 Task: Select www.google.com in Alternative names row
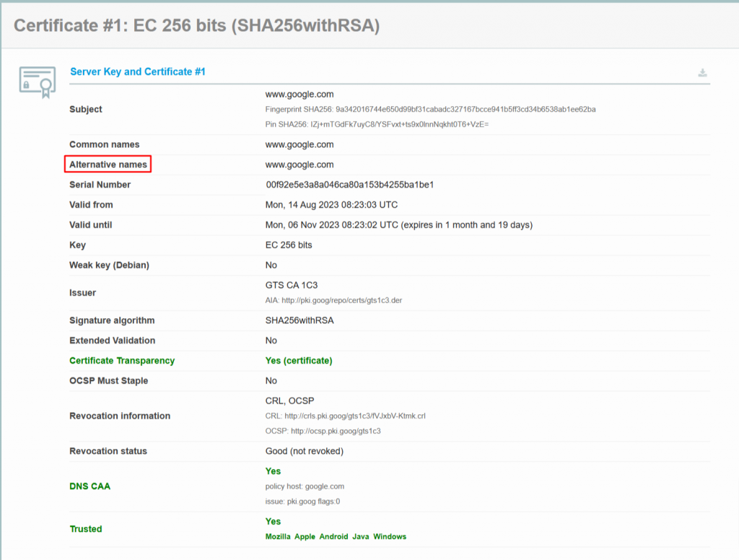pyautogui.click(x=299, y=165)
